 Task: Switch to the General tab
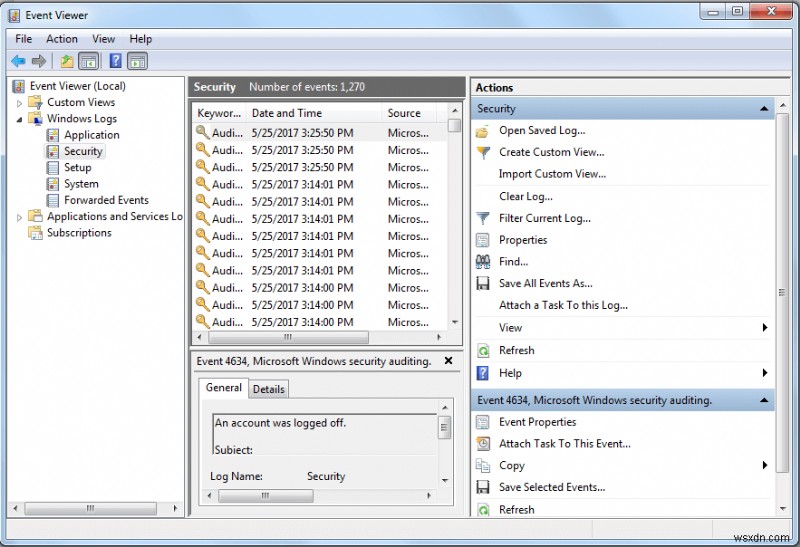[223, 388]
